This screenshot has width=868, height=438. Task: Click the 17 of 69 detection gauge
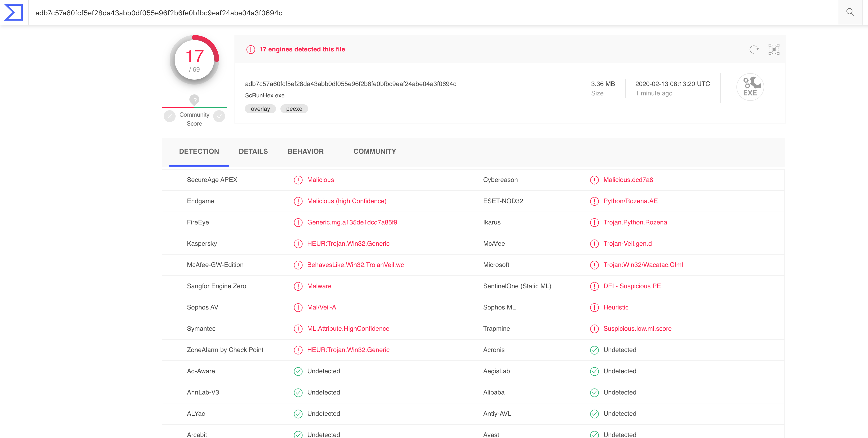pos(194,60)
